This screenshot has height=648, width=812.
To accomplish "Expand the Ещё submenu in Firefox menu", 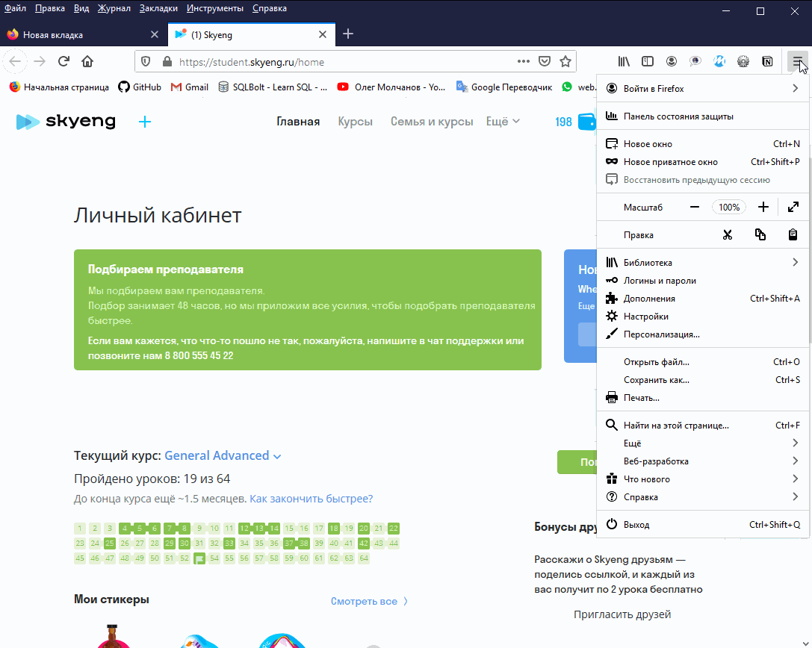I will pyautogui.click(x=703, y=443).
